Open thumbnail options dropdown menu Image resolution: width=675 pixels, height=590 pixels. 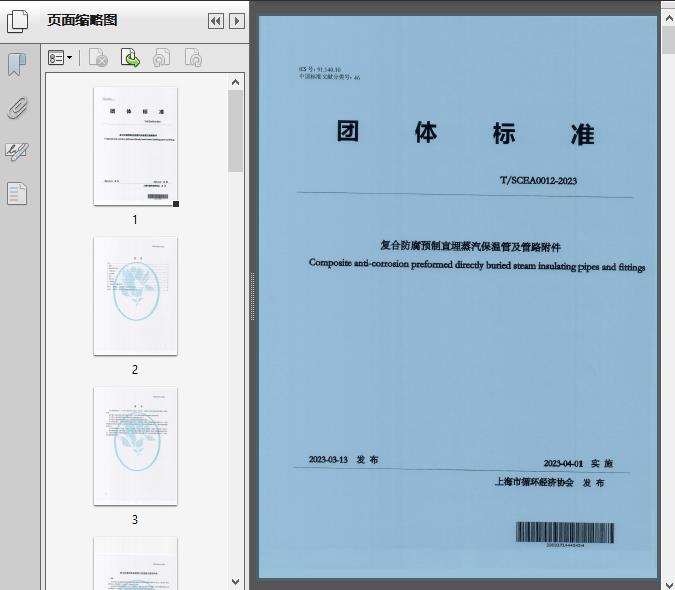60,58
